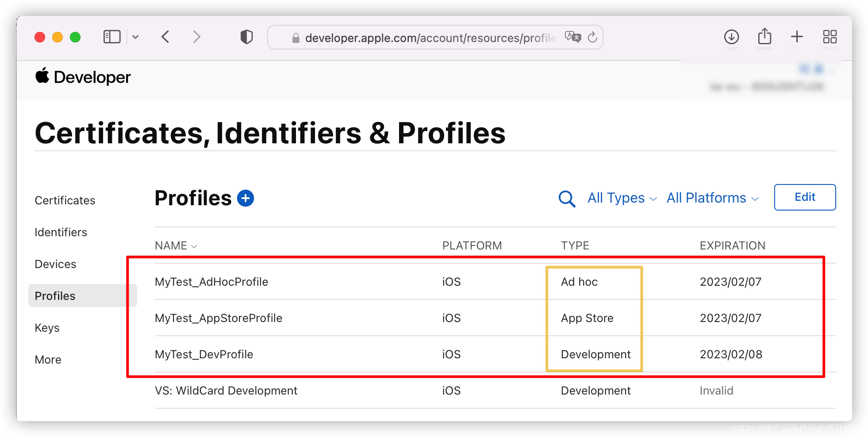This screenshot has height=437, width=868.
Task: Go forward to the next page
Action: [197, 37]
